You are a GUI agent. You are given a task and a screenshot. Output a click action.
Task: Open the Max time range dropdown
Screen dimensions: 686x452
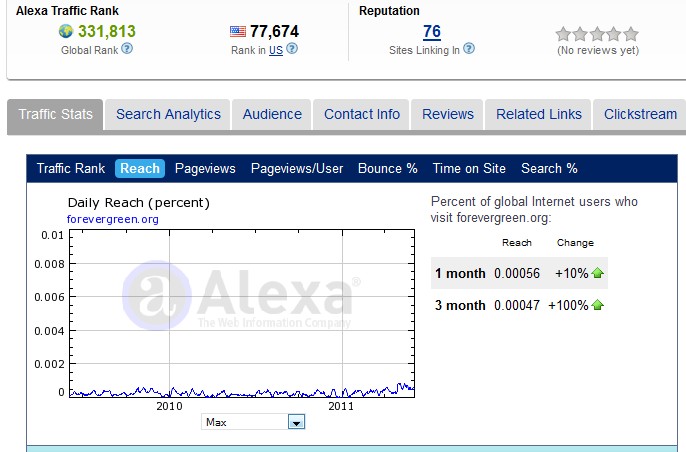tap(253, 422)
